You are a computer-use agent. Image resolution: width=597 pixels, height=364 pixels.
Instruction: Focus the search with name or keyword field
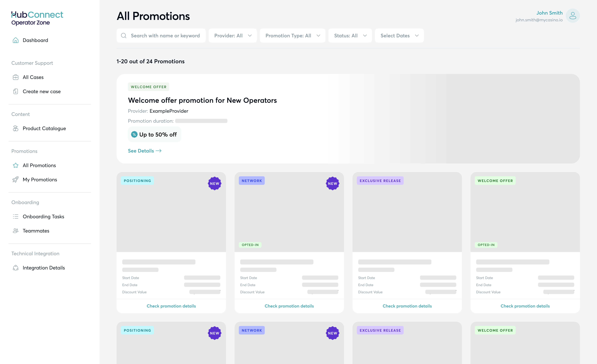165,36
